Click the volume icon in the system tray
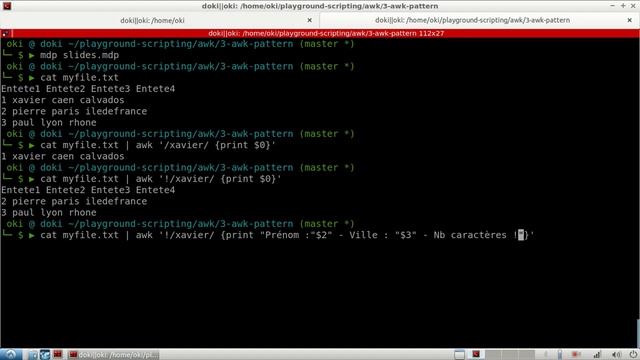 click(x=616, y=354)
